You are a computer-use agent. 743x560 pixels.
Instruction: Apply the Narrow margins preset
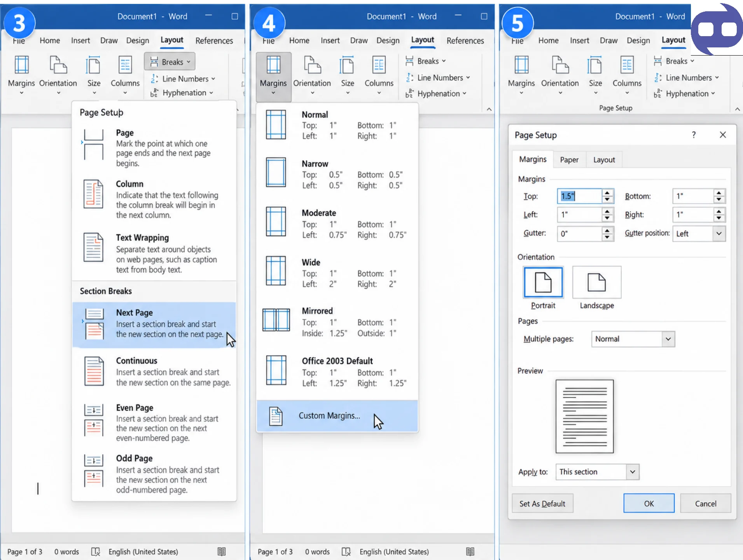click(337, 174)
